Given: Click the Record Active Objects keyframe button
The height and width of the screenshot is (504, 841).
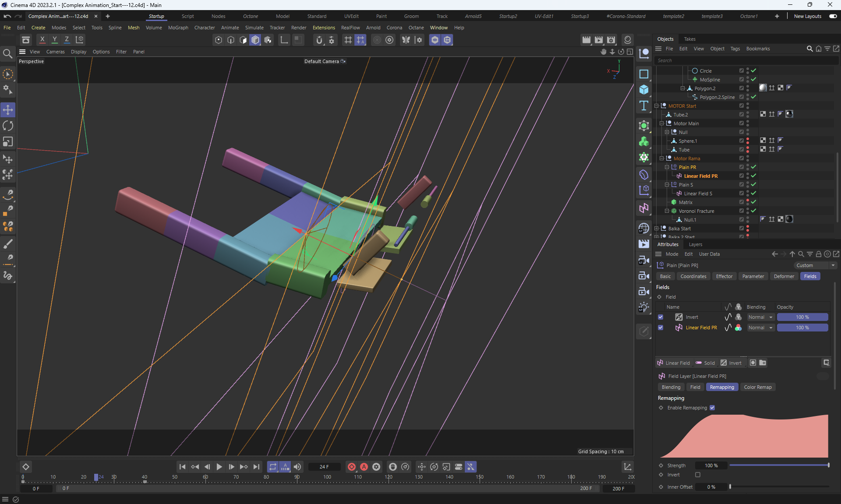Looking at the screenshot, I should pyautogui.click(x=351, y=467).
